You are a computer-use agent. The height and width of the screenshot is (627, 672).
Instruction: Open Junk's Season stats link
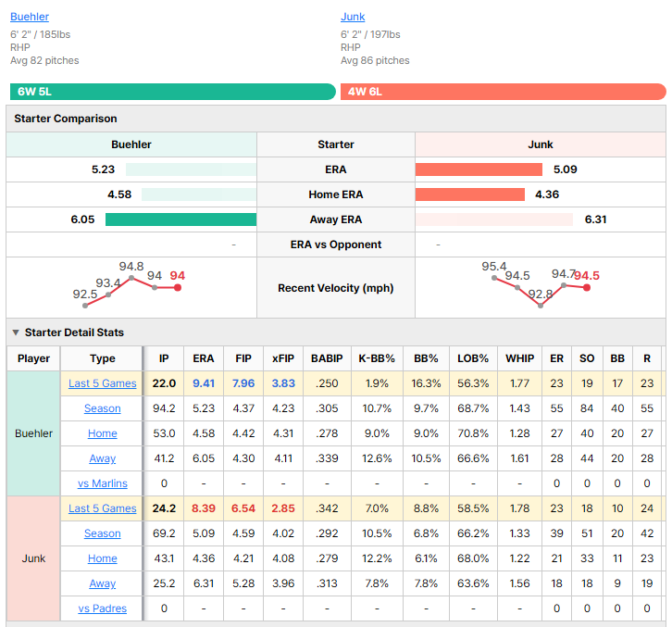[x=103, y=533]
